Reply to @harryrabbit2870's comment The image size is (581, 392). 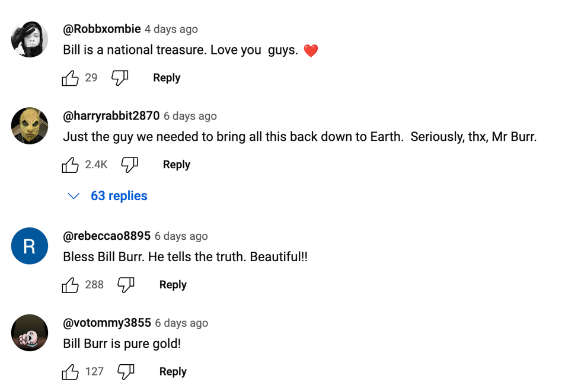177,165
